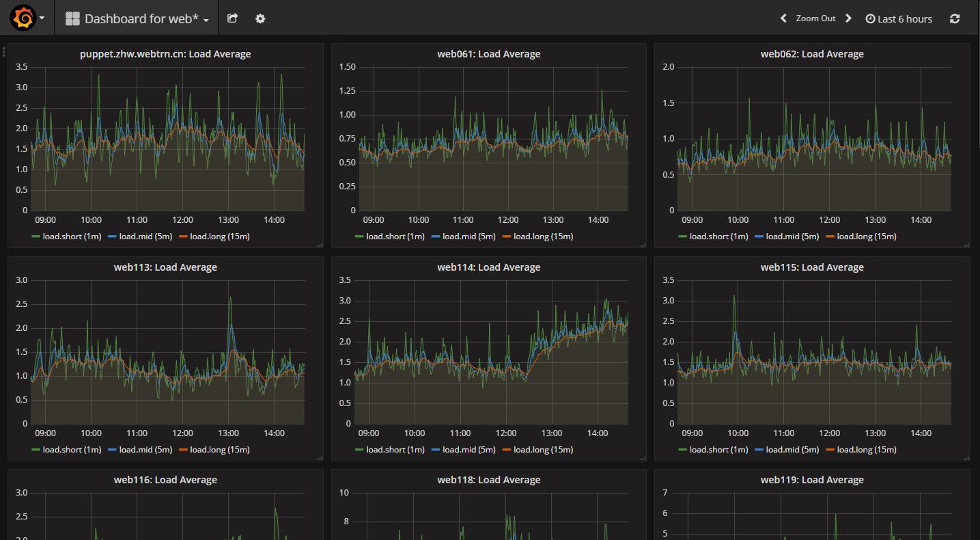Open puppet.zhw.webtrn.cn Load Average panel title menu

(165, 54)
